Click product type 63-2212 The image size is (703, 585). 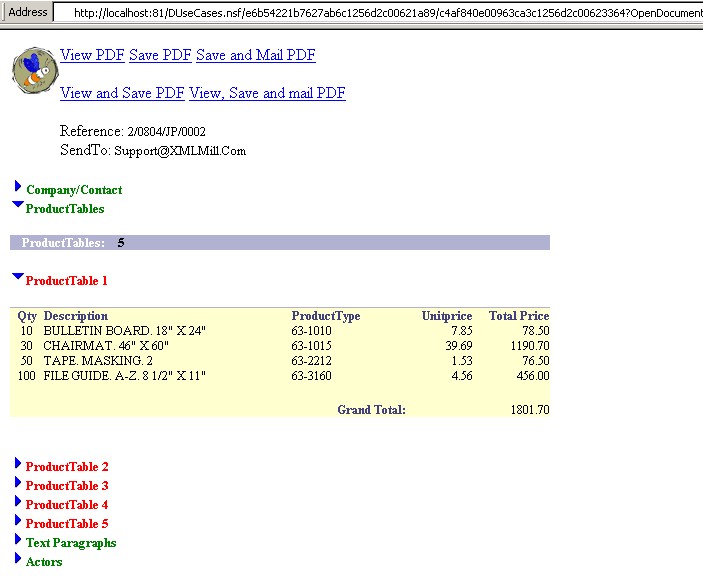(x=312, y=361)
